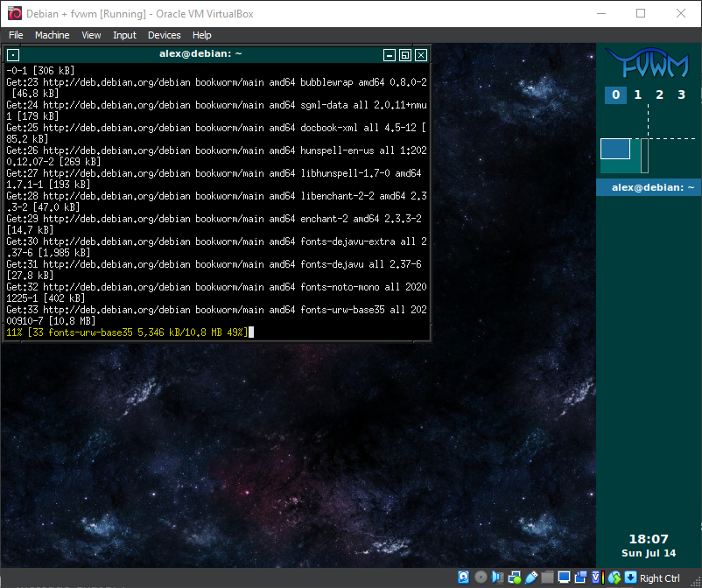Open the View menu

91,35
